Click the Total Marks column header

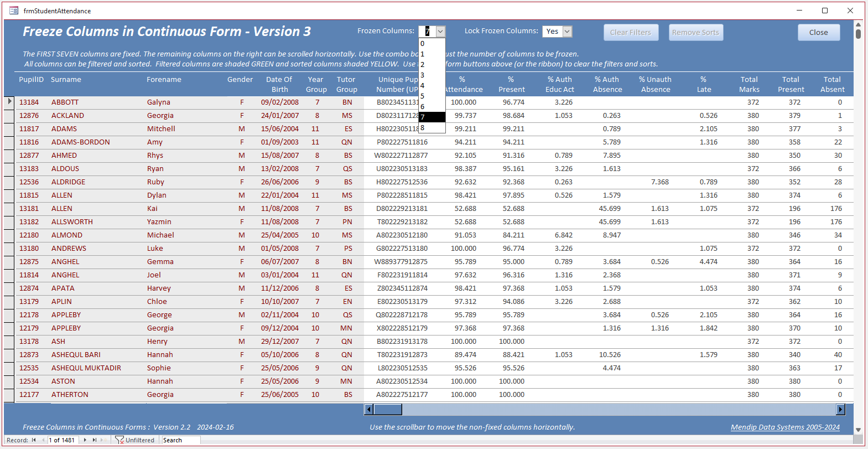click(x=749, y=84)
